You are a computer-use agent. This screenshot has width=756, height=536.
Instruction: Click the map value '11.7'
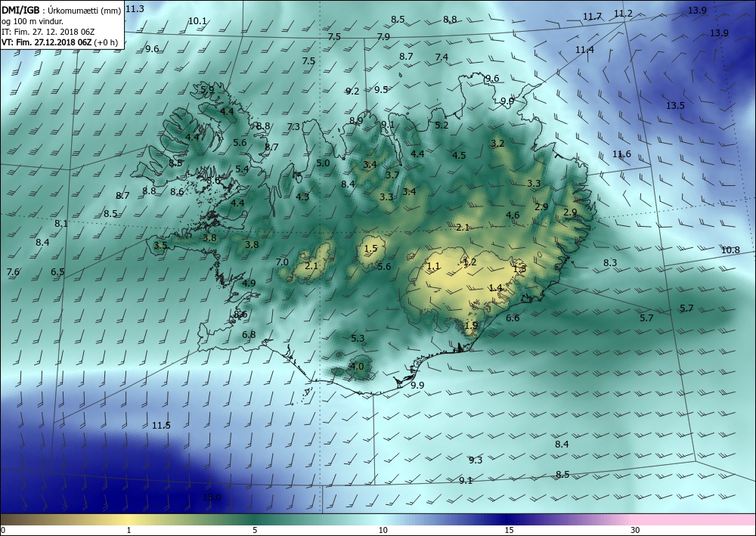coord(592,17)
